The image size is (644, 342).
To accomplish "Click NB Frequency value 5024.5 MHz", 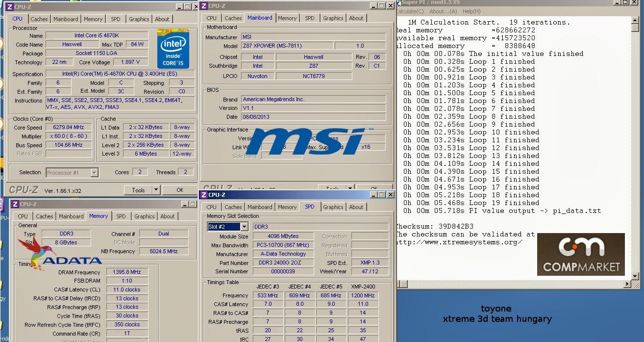I will coord(164,251).
